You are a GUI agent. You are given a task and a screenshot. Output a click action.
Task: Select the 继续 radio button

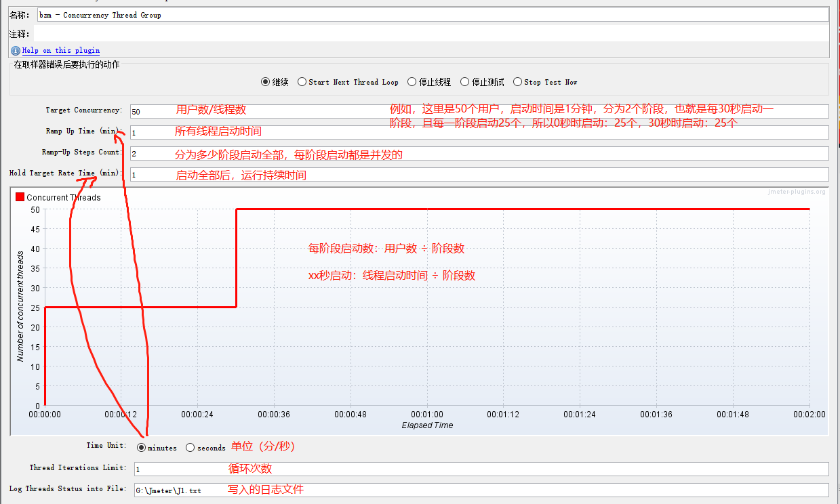point(265,82)
